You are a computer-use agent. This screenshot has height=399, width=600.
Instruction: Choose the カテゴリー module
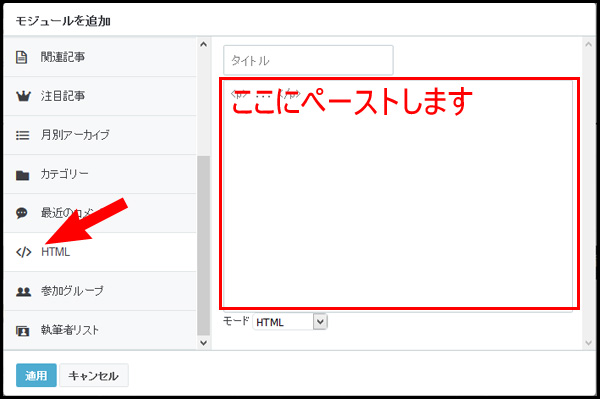[x=100, y=174]
